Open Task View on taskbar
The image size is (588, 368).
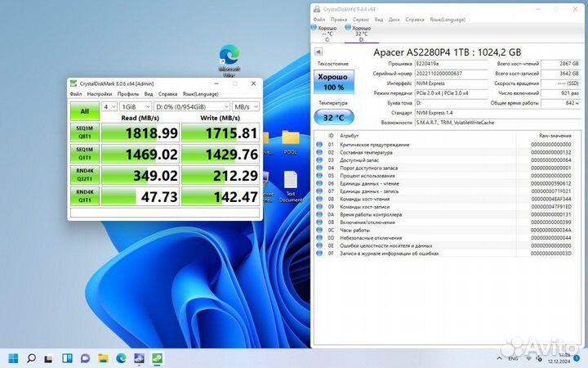(x=48, y=359)
